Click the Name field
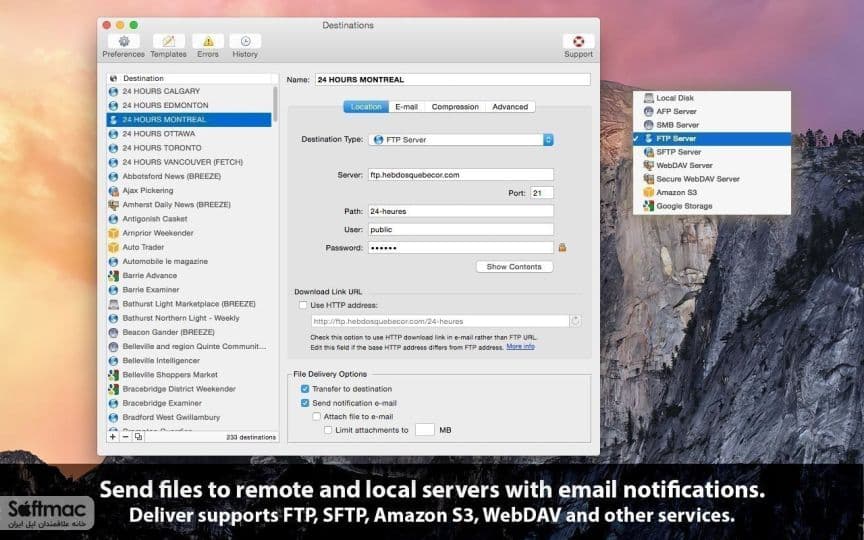Viewport: 864px width, 540px height. (x=452, y=80)
